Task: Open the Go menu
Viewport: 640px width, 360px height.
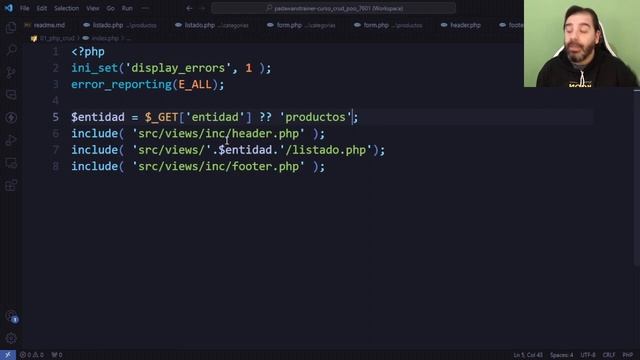Action: pos(111,8)
